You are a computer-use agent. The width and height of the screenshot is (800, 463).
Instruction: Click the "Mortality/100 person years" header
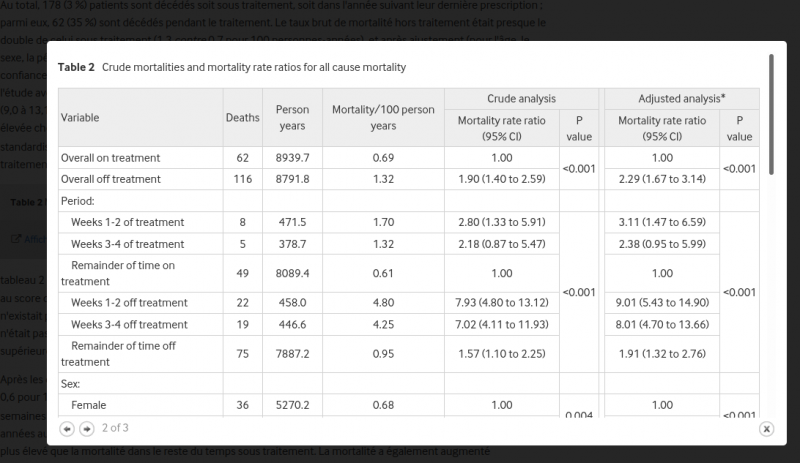pos(383,118)
